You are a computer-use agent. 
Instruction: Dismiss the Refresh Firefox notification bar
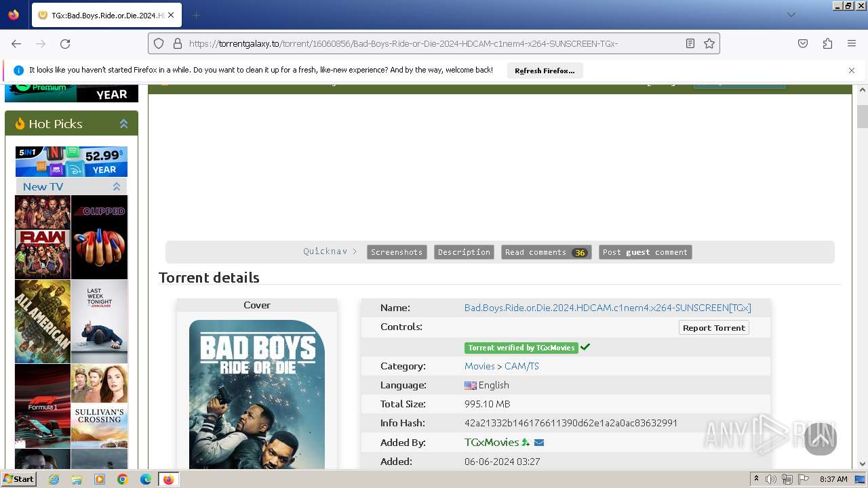pyautogui.click(x=852, y=70)
